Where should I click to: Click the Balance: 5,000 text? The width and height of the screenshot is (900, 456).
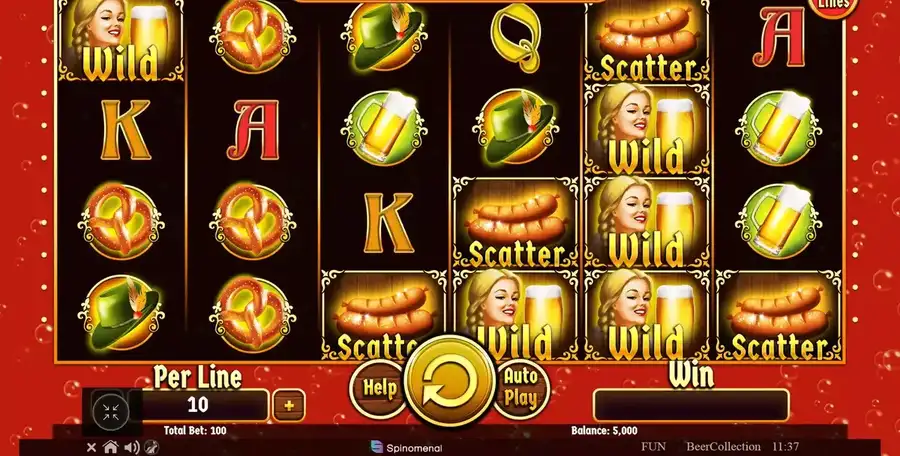click(604, 431)
